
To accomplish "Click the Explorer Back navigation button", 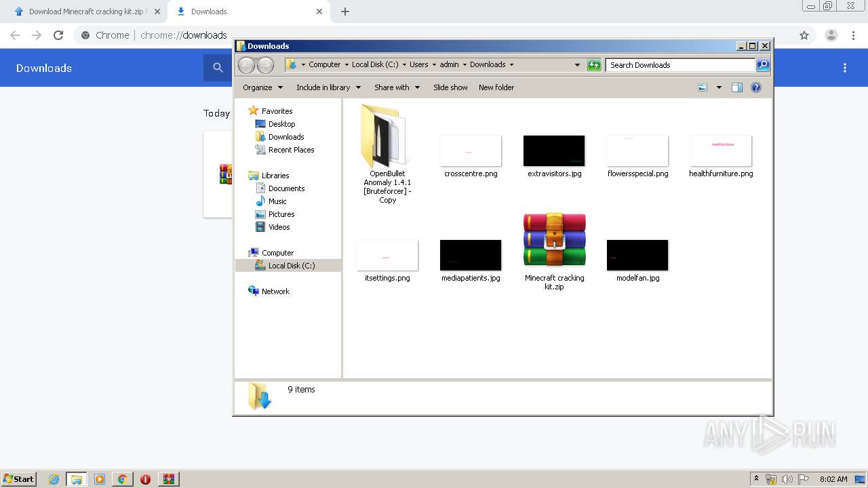I will click(246, 65).
